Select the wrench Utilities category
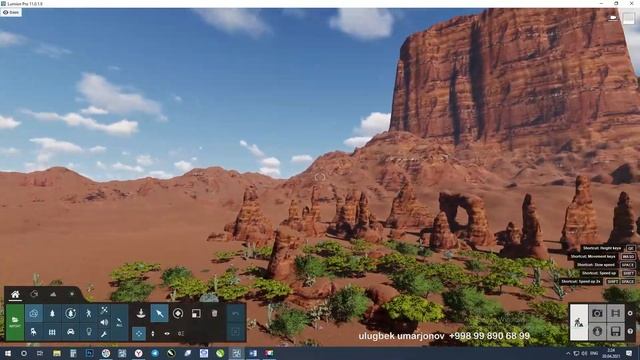 click(x=104, y=334)
